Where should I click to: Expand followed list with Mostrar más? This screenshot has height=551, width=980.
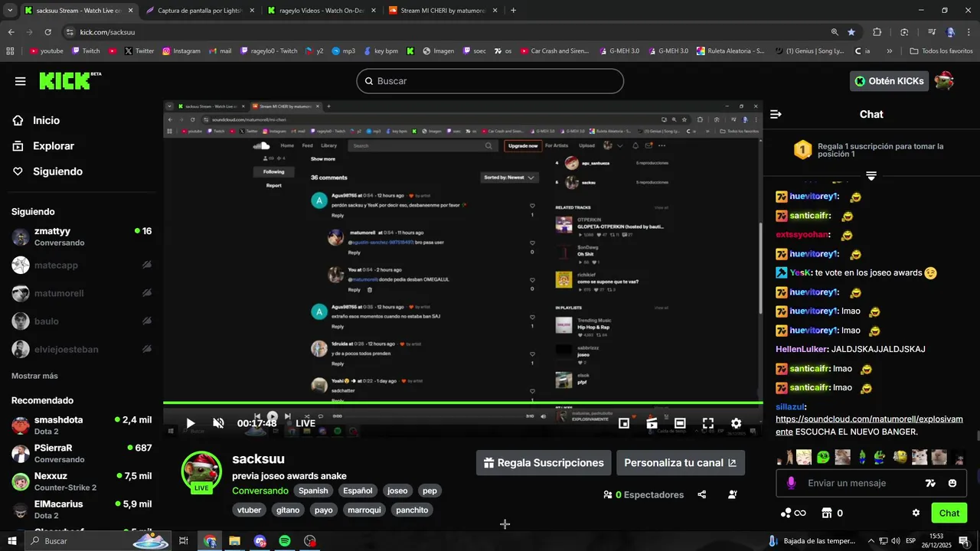[x=34, y=376]
